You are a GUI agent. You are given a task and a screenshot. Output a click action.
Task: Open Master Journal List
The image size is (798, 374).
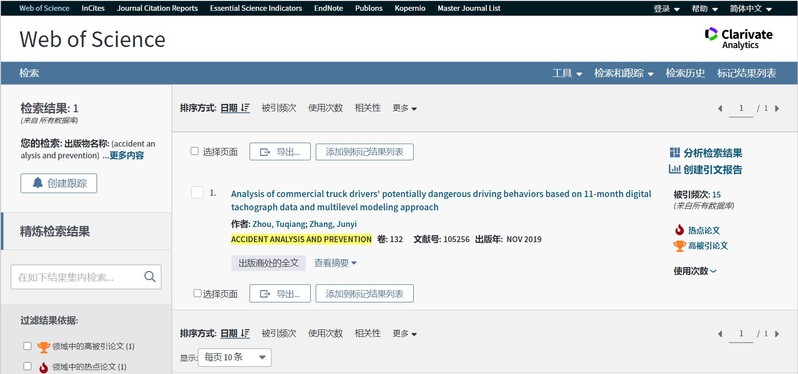[469, 8]
